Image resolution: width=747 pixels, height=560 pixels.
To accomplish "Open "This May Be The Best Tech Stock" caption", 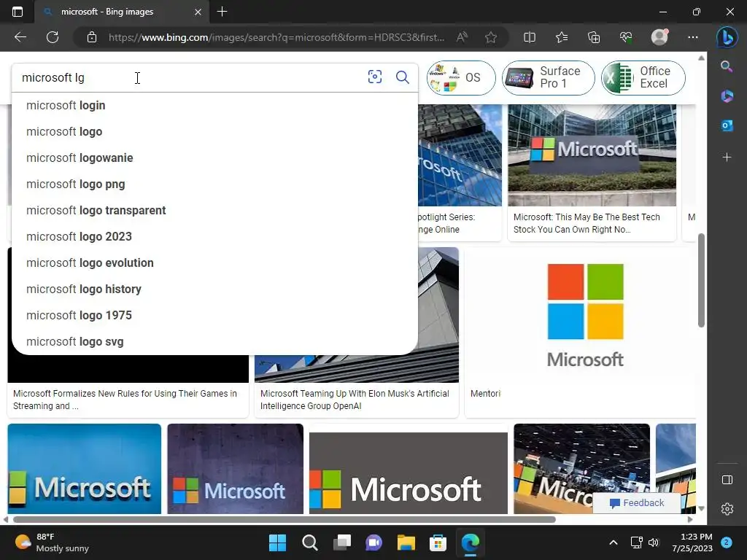I will point(587,223).
